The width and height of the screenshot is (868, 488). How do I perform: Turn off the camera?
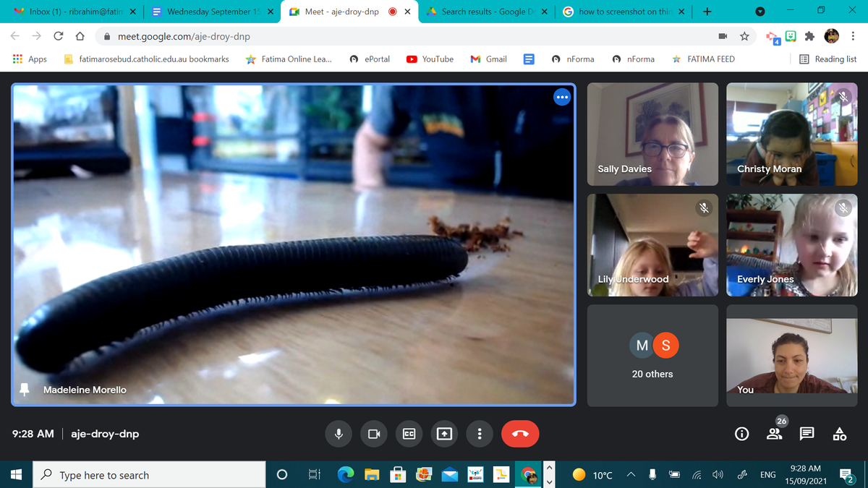pos(374,434)
